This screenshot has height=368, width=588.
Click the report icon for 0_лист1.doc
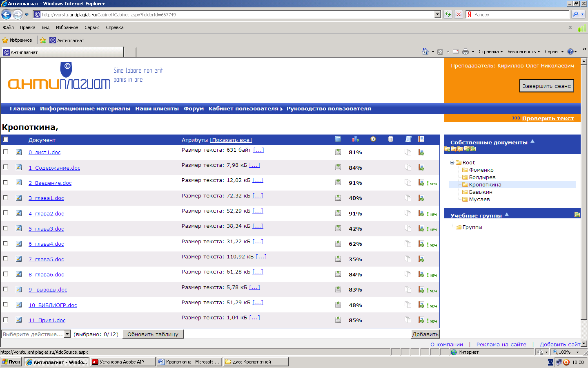(421, 152)
